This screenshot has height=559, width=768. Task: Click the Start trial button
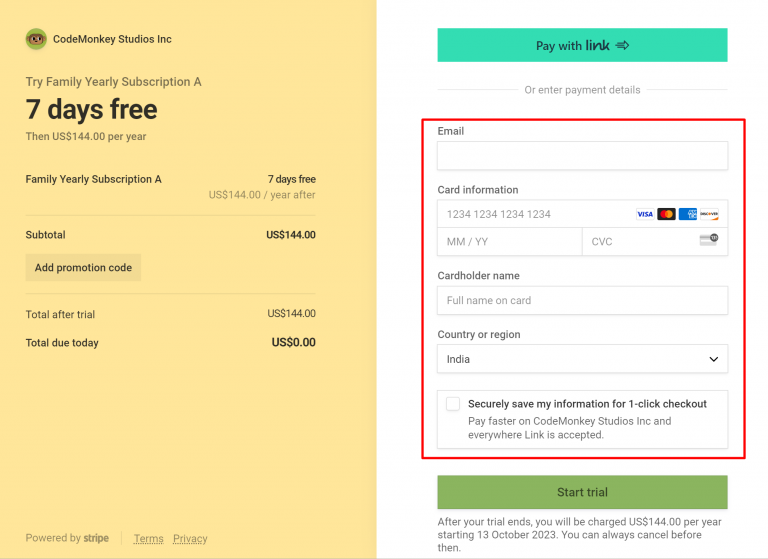pyautogui.click(x=582, y=492)
